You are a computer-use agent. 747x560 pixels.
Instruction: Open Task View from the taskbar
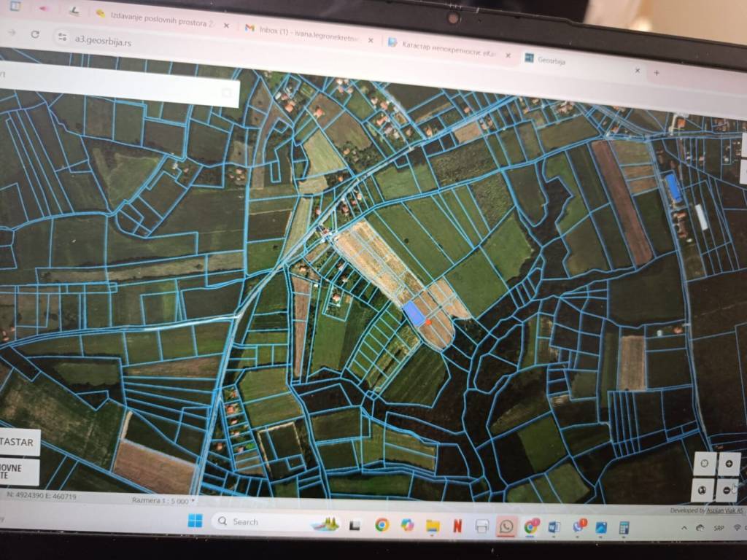[x=355, y=525]
